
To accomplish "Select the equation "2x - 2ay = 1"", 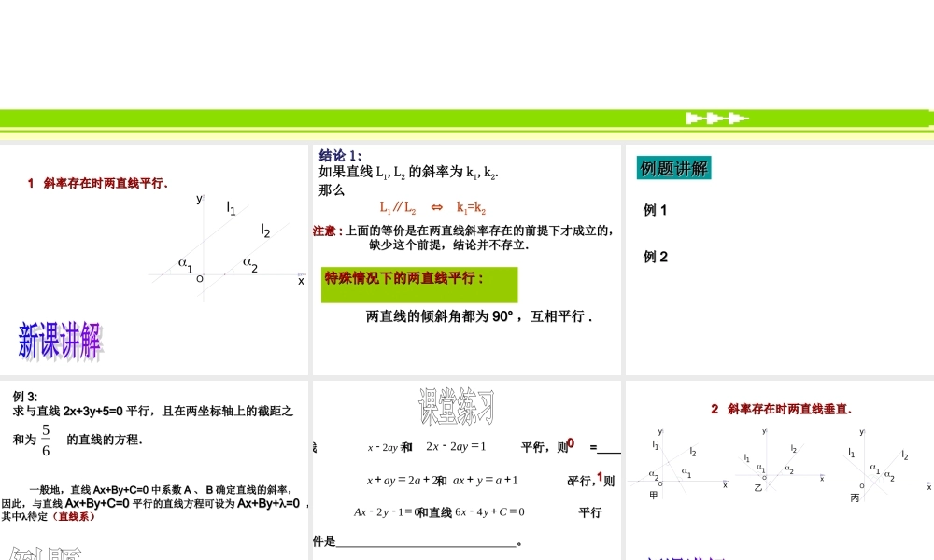I will 457,446.
